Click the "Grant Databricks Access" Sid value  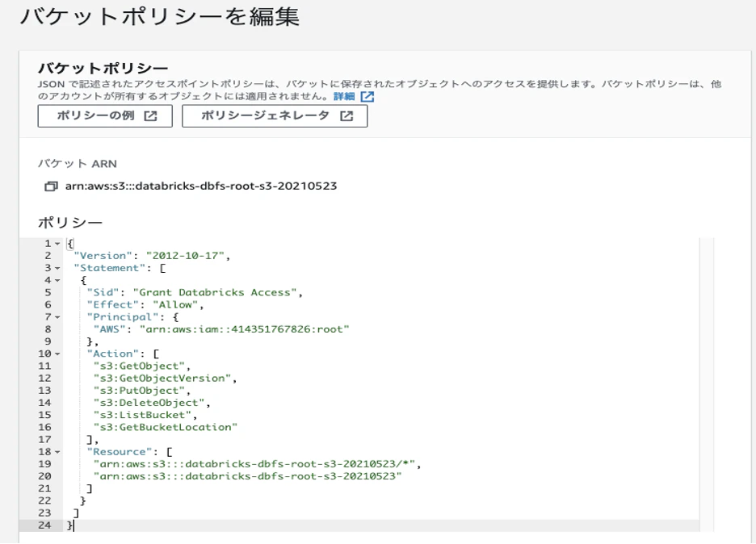[215, 292]
